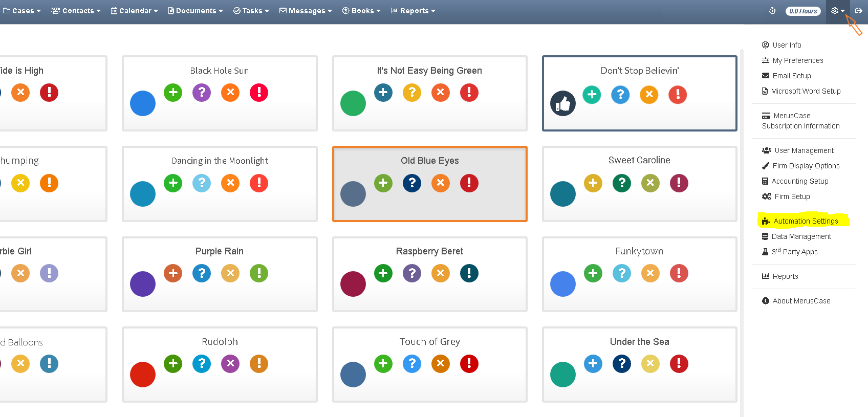This screenshot has width=868, height=417.
Task: Click maroon exclamation icon in Sweet Caroline
Action: coord(679,183)
